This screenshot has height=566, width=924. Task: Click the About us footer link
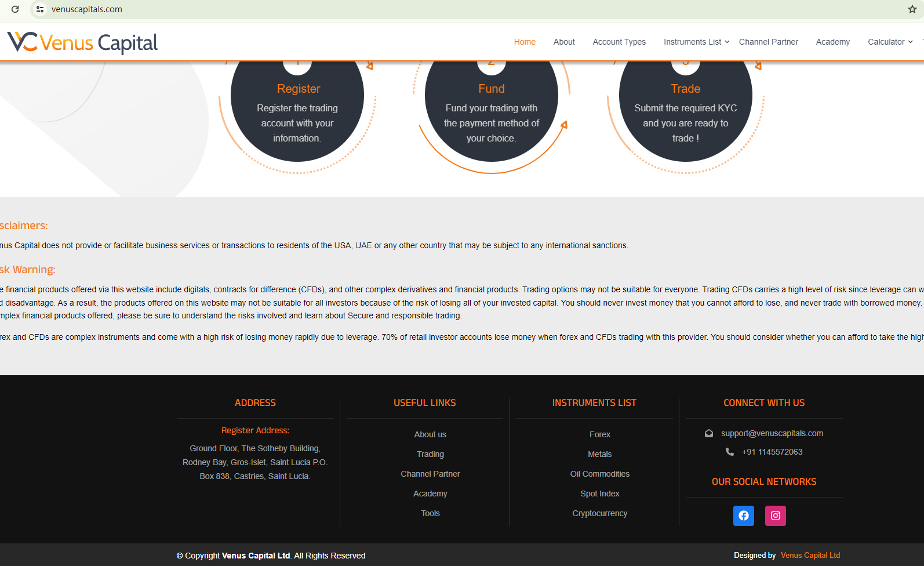click(430, 434)
